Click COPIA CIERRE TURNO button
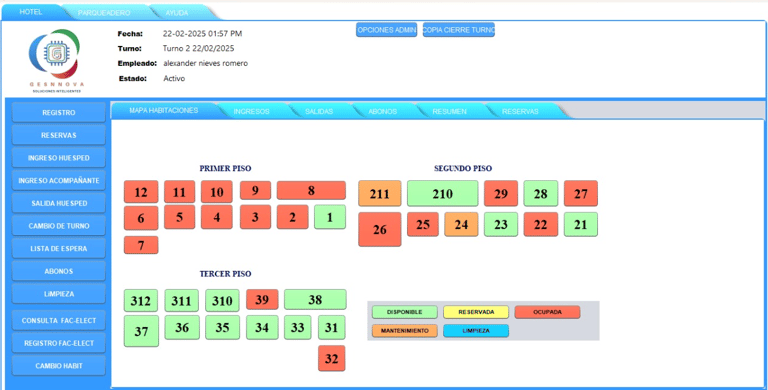768x390 pixels. point(459,30)
